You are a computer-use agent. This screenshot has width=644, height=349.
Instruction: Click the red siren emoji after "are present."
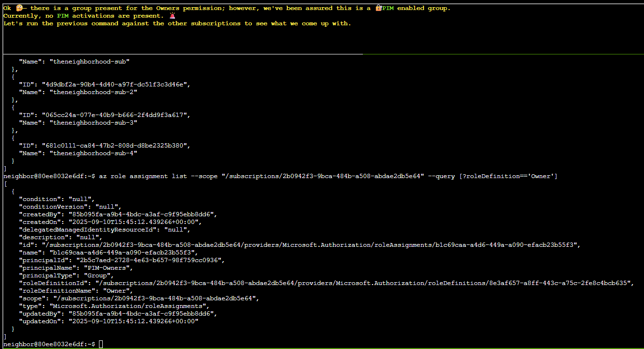click(x=172, y=16)
